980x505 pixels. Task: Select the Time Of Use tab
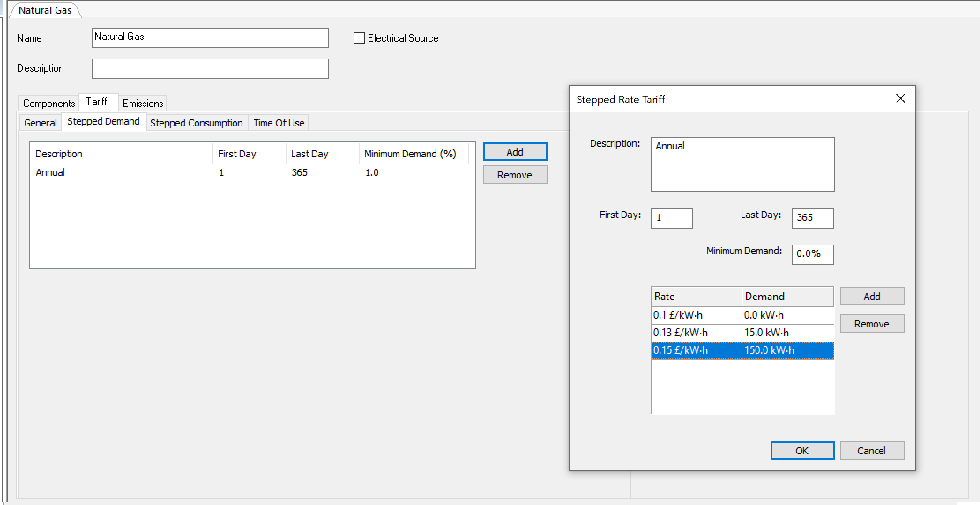point(278,123)
